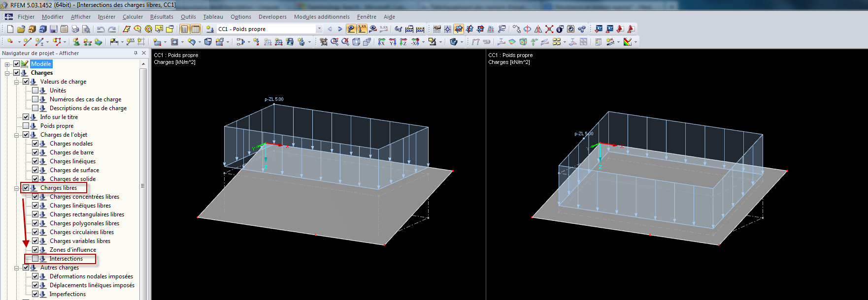
Task: Create a new model file
Action: (10, 29)
